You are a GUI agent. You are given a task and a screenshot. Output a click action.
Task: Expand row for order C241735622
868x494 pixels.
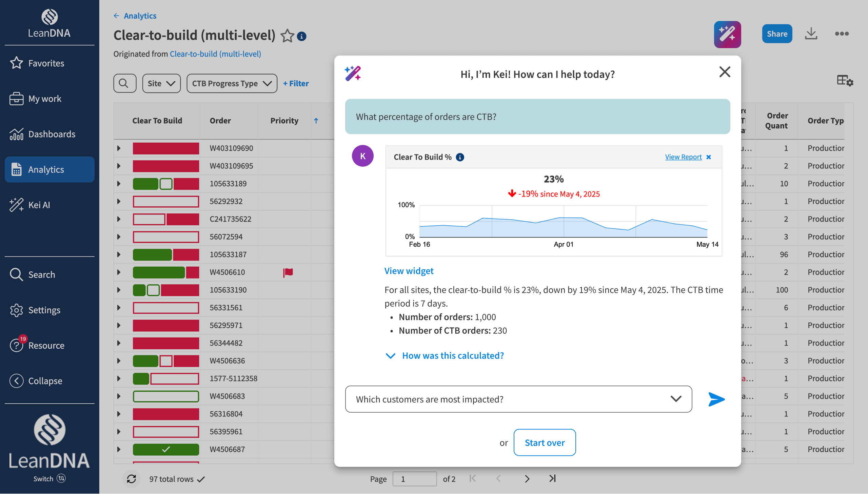[x=119, y=219]
